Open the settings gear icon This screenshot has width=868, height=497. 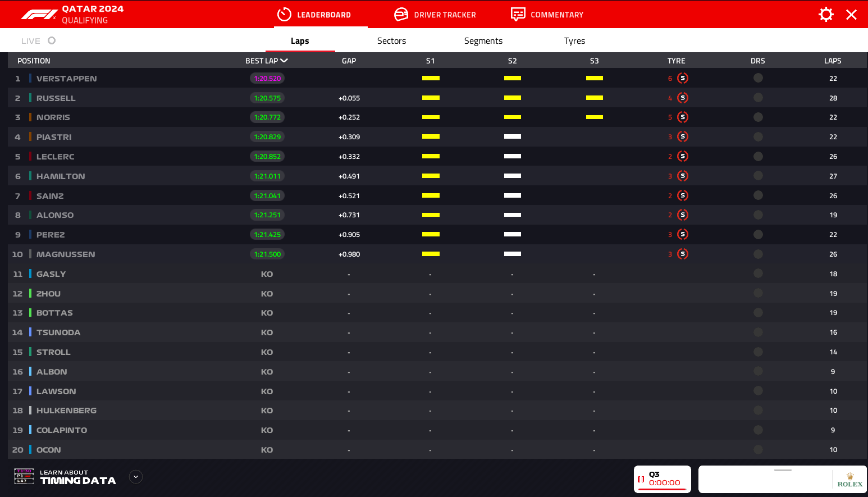[x=826, y=14]
